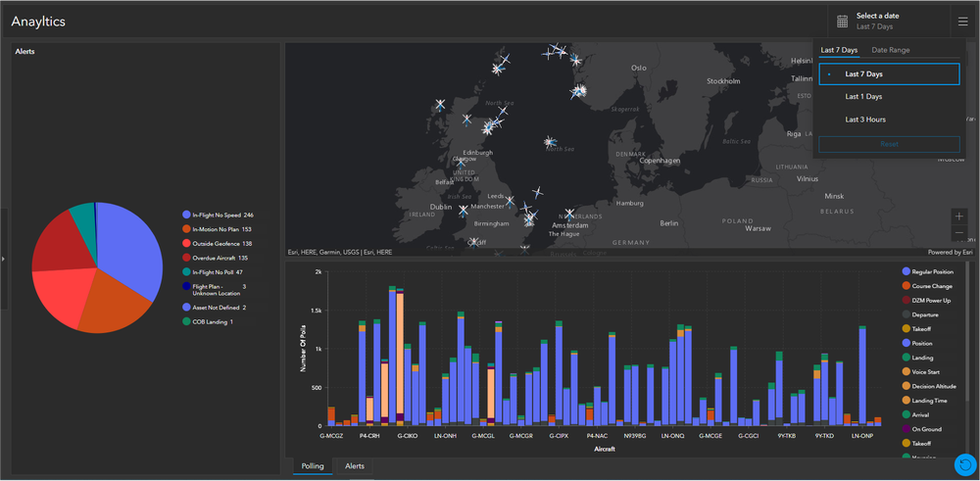Open the hamburger menu icon
Viewport: 980px width, 481px height.
tap(962, 22)
